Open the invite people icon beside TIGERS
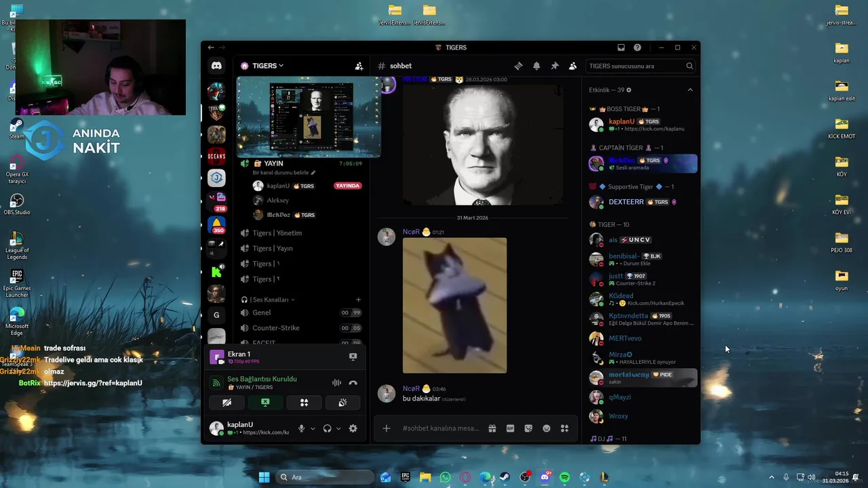868x488 pixels. click(x=359, y=66)
